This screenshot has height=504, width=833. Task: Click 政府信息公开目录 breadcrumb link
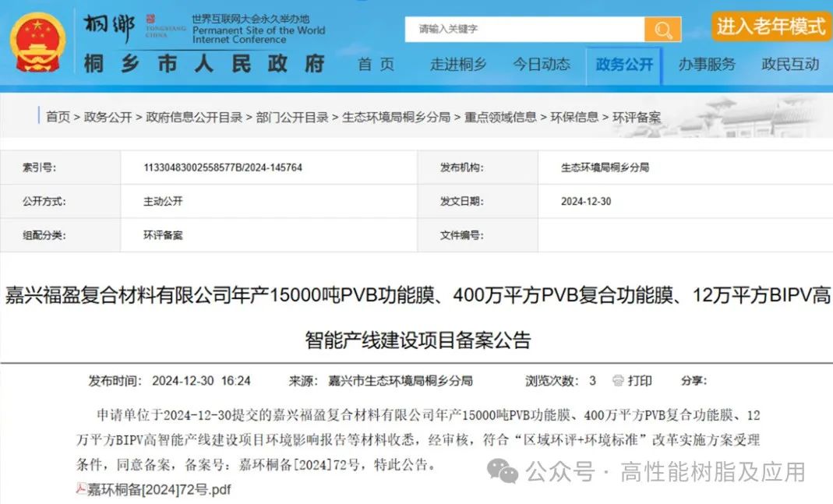194,117
